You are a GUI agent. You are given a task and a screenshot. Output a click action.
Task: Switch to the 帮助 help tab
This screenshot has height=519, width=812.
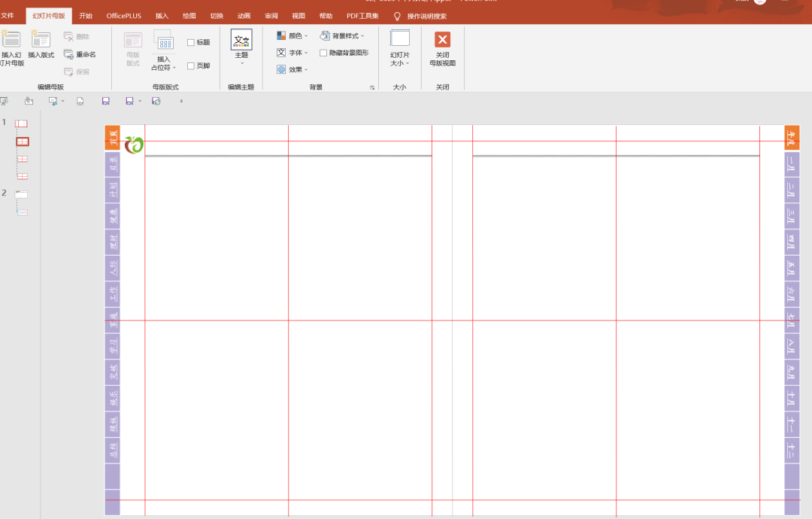(x=326, y=16)
